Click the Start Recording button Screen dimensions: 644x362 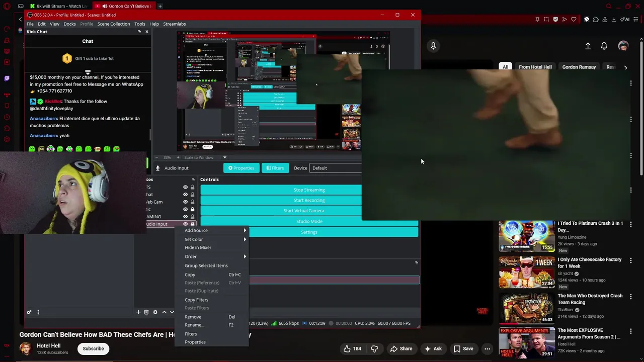[x=309, y=200]
